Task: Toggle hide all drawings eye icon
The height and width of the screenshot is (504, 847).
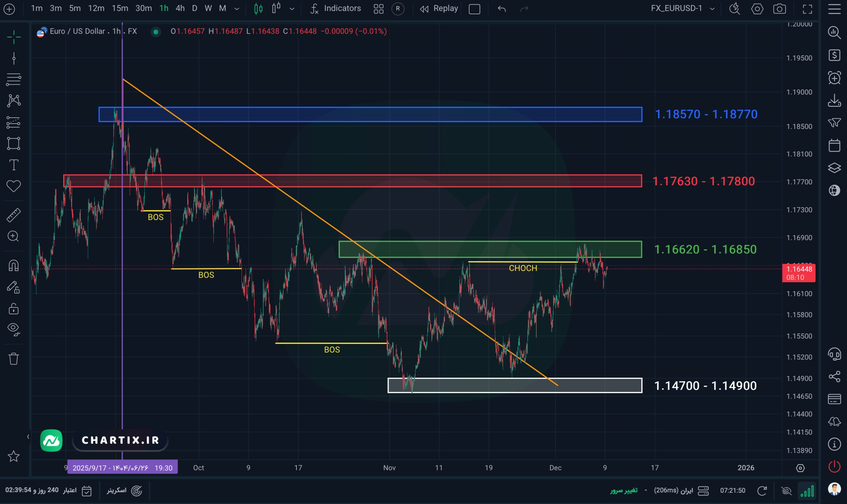Action: [14, 329]
